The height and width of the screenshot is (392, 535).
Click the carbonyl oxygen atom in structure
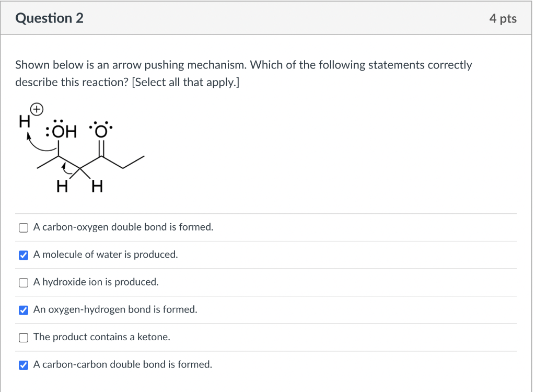pyautogui.click(x=101, y=130)
